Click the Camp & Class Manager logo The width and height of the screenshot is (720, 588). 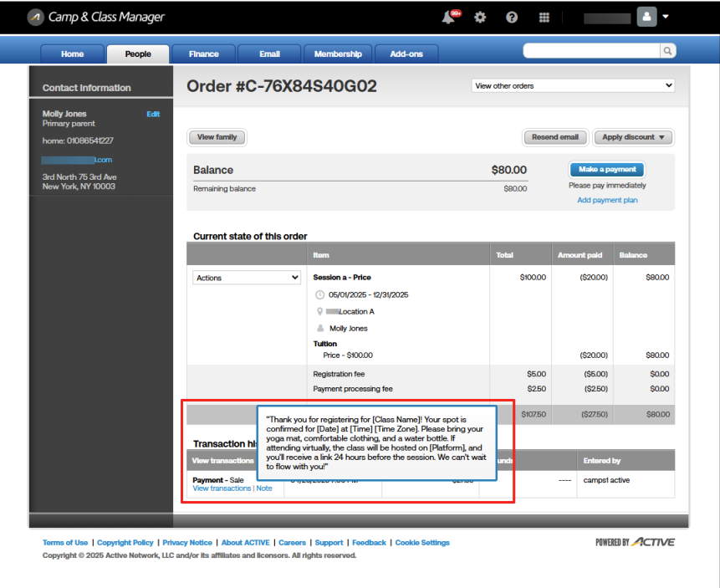pyautogui.click(x=95, y=17)
